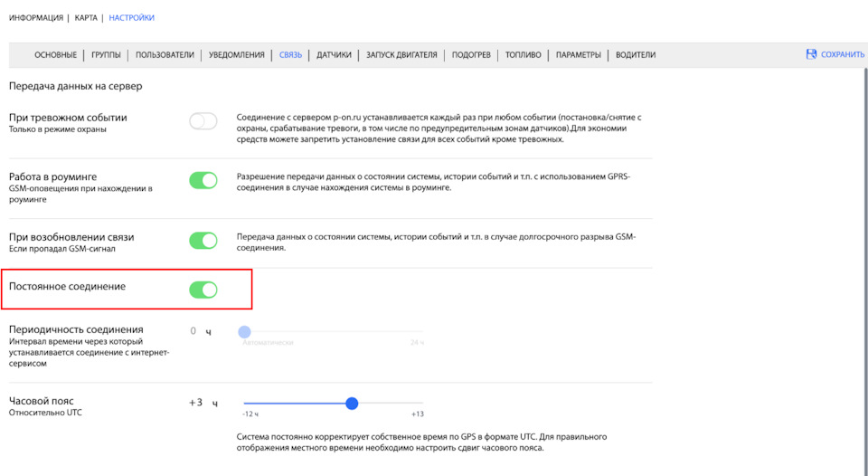Open the ПОЛЬЗОВАТЕЛИ tab
The width and height of the screenshot is (868, 476).
[x=165, y=55]
